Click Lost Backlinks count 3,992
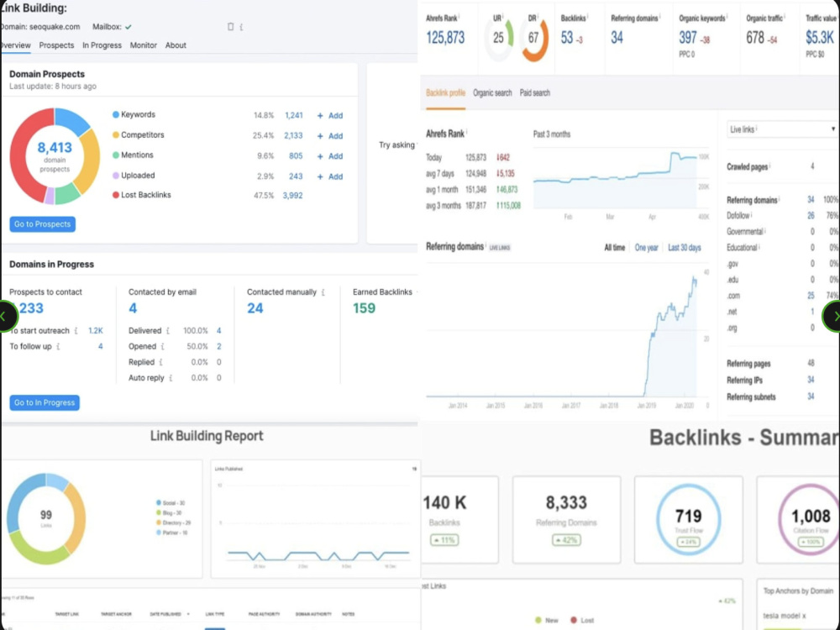The height and width of the screenshot is (630, 840). [292, 196]
